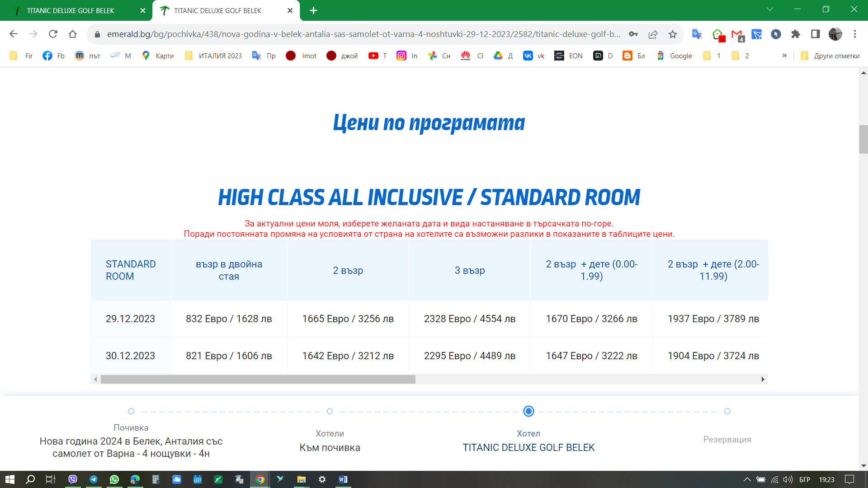Open the Windows Start menu
The image size is (868, 488).
click(9, 479)
